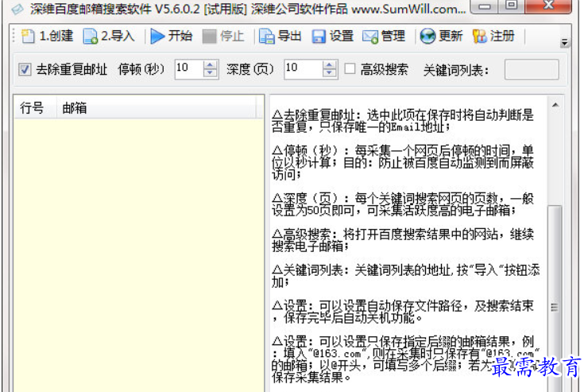Click the grey 停止 stop icon
The width and height of the screenshot is (588, 392).
click(209, 37)
